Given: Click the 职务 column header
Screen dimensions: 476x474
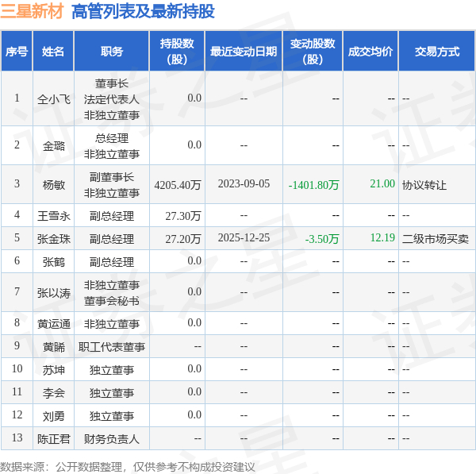Looking at the screenshot, I should [111, 51].
